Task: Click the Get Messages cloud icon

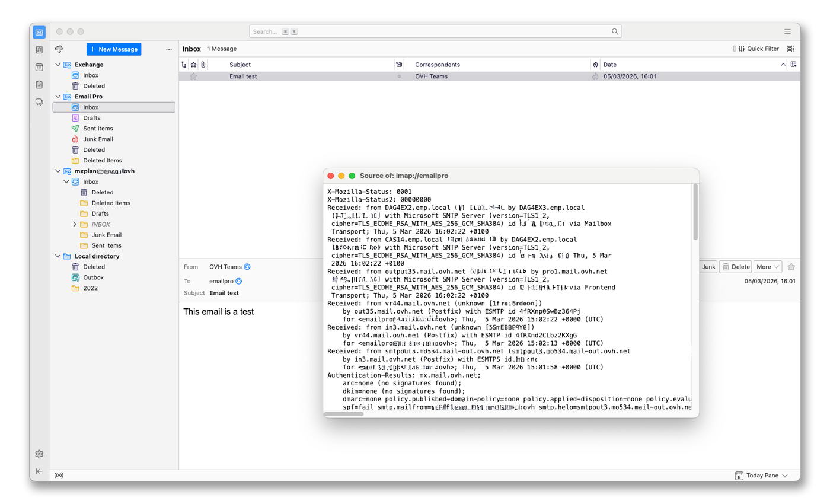Action: (58, 49)
